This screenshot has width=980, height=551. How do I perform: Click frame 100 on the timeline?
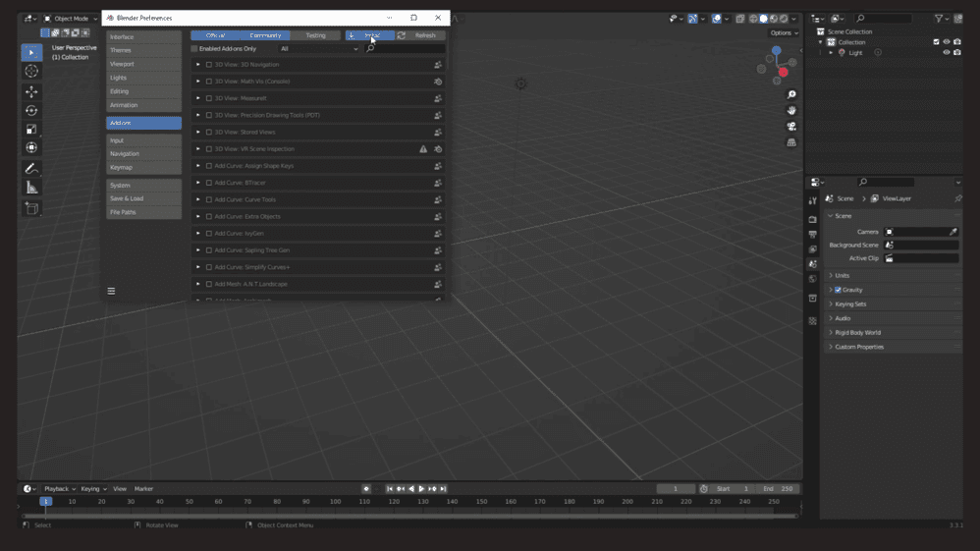click(x=336, y=502)
